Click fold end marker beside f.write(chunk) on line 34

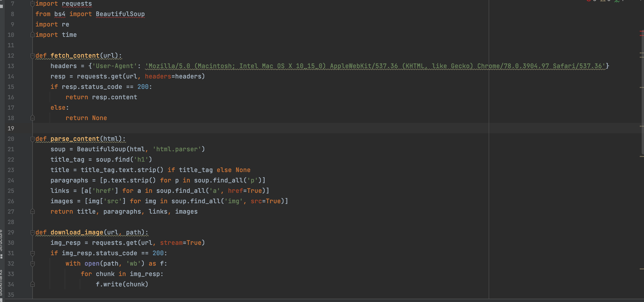(x=32, y=284)
